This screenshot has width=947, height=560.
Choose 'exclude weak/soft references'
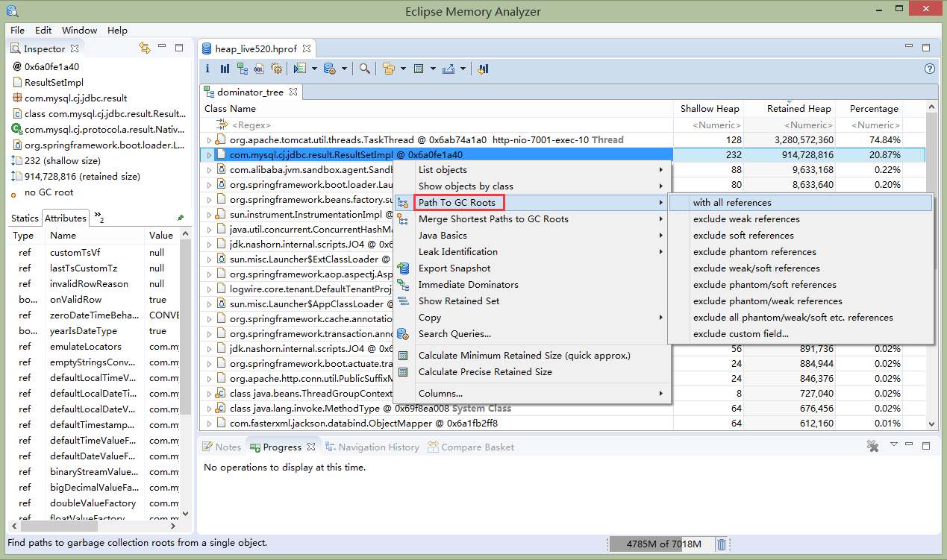click(801, 268)
